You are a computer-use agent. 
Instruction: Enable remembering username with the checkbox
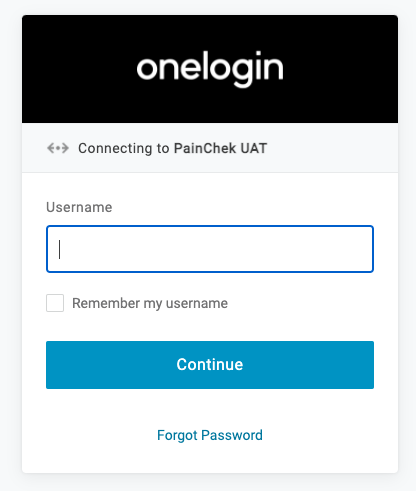pos(55,303)
